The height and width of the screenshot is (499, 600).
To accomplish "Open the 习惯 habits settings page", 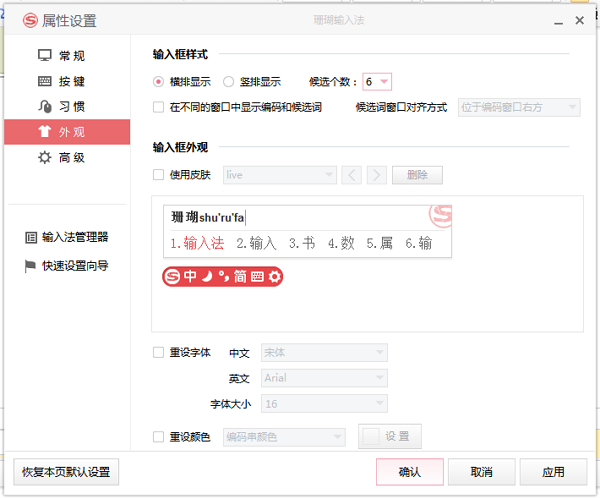I will click(x=67, y=106).
